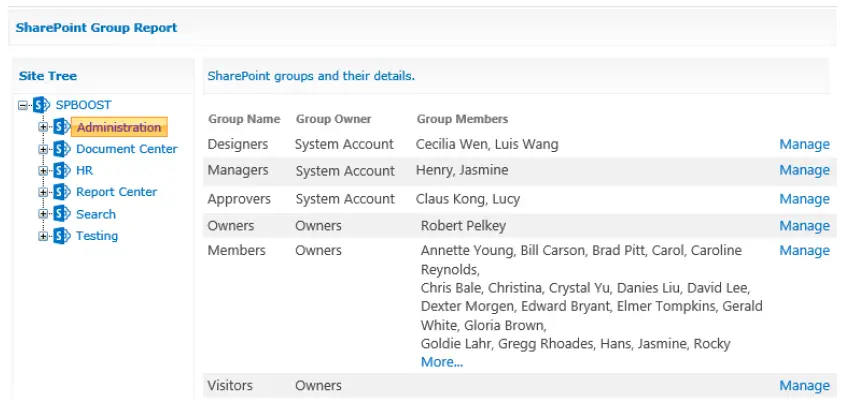Viewport: 841px width, 402px height.
Task: Click the site icon next to Administration
Action: pyautogui.click(x=62, y=127)
